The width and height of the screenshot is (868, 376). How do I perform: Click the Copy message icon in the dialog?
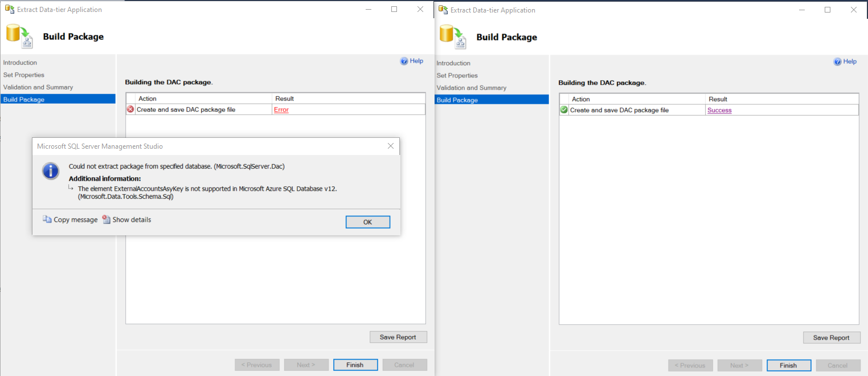[47, 219]
